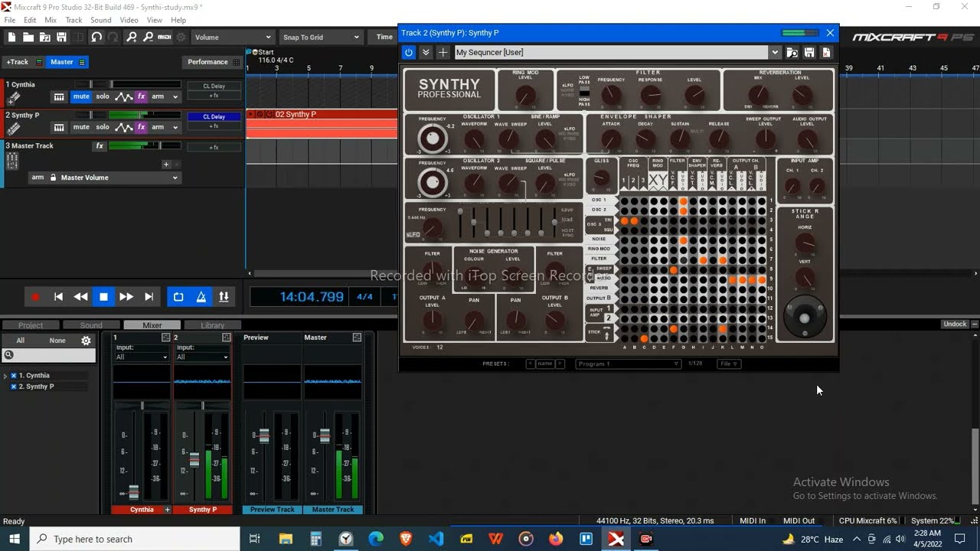The image size is (980, 551).
Task: Solo the Cynthia track
Action: (x=103, y=96)
